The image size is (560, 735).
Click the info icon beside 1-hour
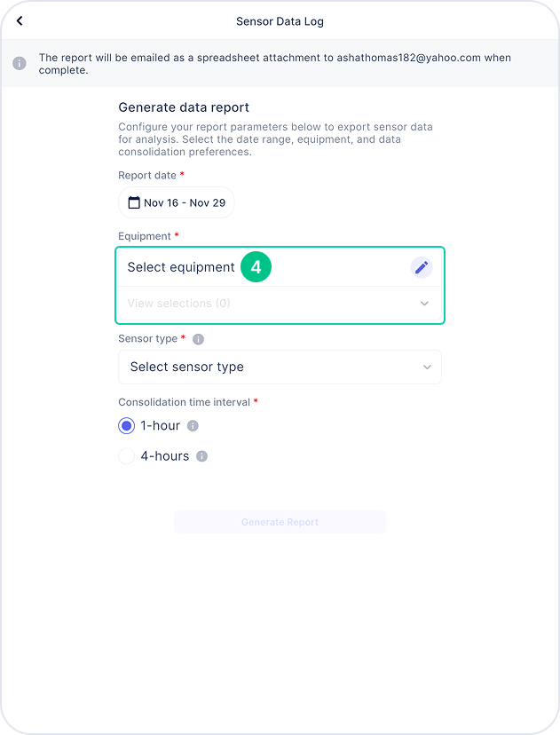pos(193,425)
